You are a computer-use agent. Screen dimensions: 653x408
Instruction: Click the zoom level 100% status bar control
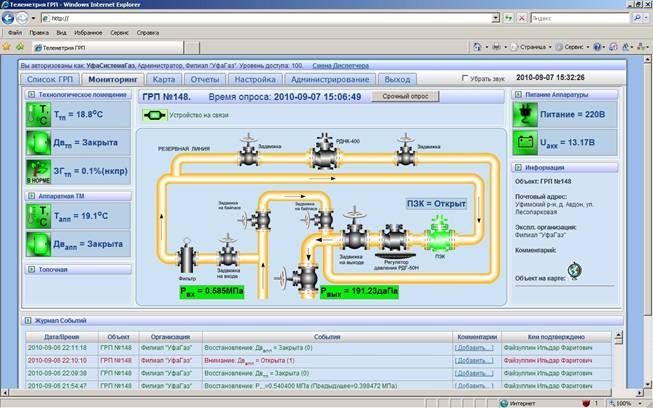tap(623, 403)
